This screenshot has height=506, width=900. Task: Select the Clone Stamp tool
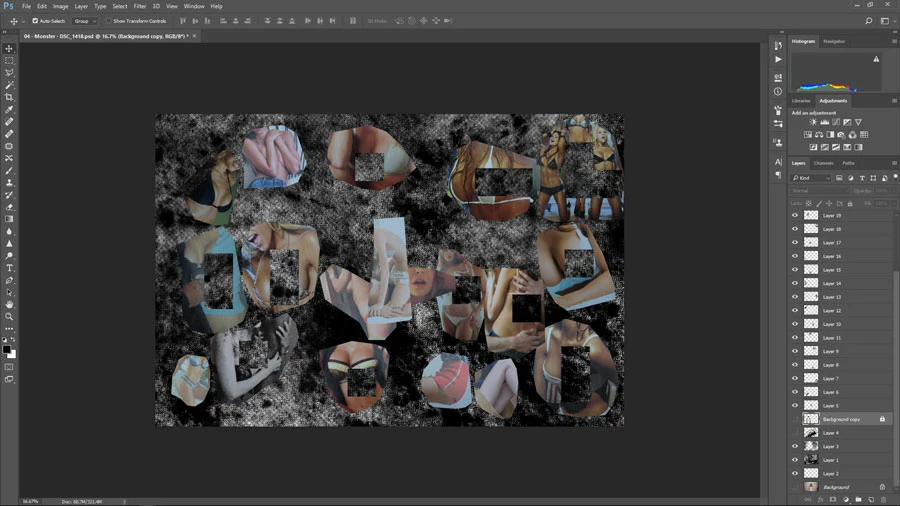pos(9,182)
